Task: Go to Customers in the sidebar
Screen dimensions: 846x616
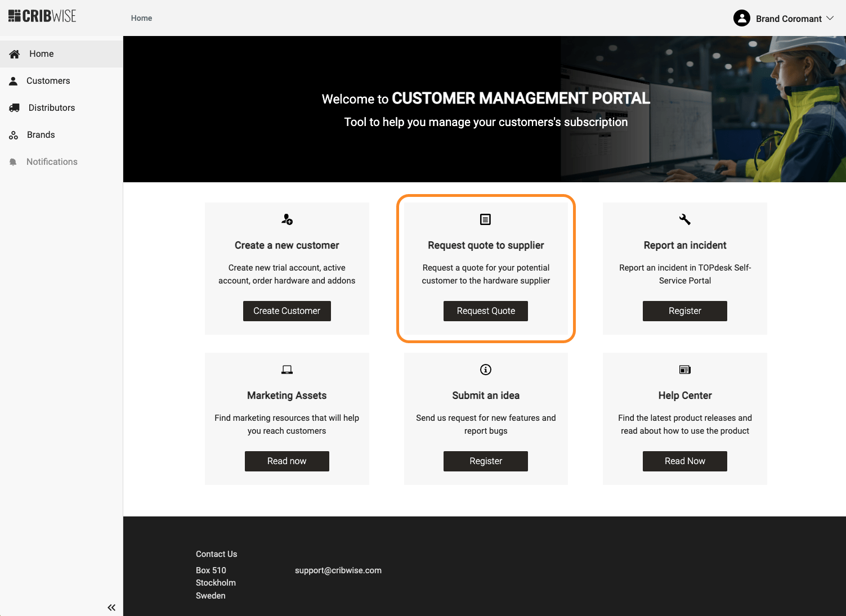Action: tap(48, 81)
